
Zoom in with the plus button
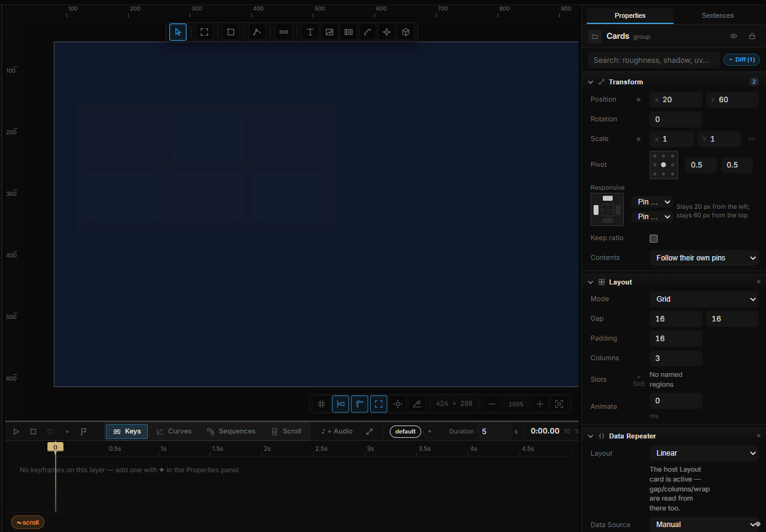[540, 404]
